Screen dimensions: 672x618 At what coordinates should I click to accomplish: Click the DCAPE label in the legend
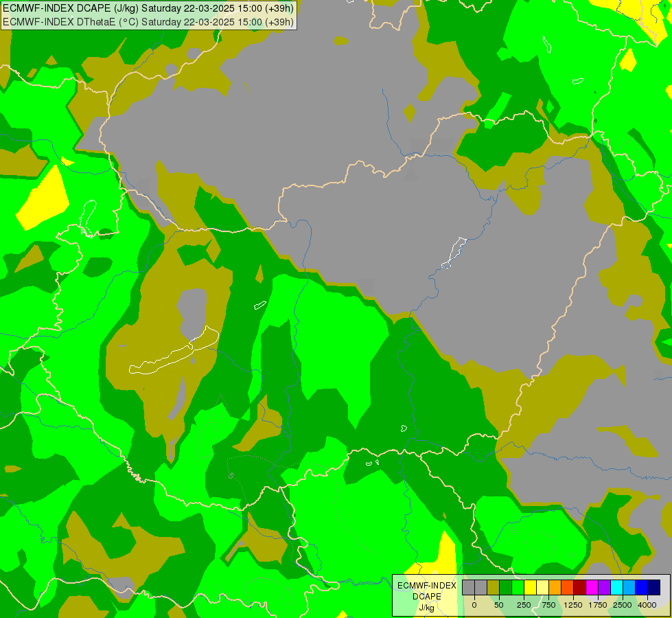(x=427, y=597)
